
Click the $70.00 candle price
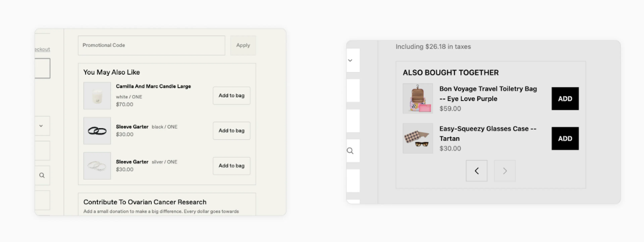tap(124, 104)
